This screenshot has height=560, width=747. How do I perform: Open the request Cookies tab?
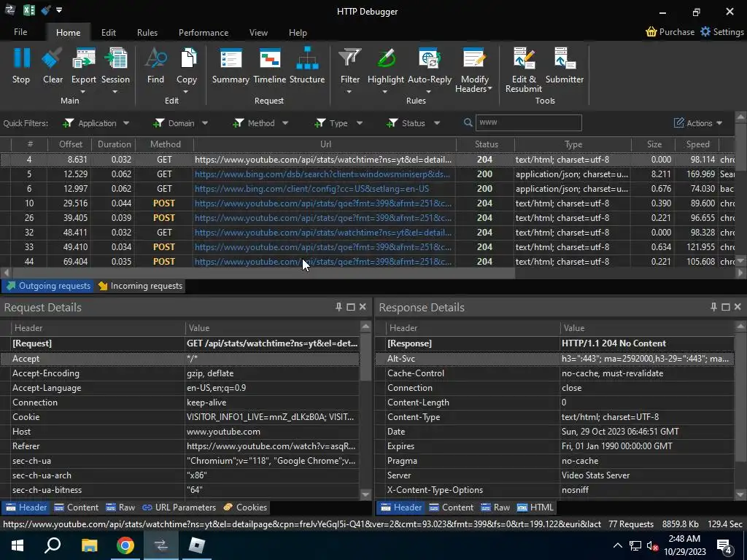coord(245,507)
